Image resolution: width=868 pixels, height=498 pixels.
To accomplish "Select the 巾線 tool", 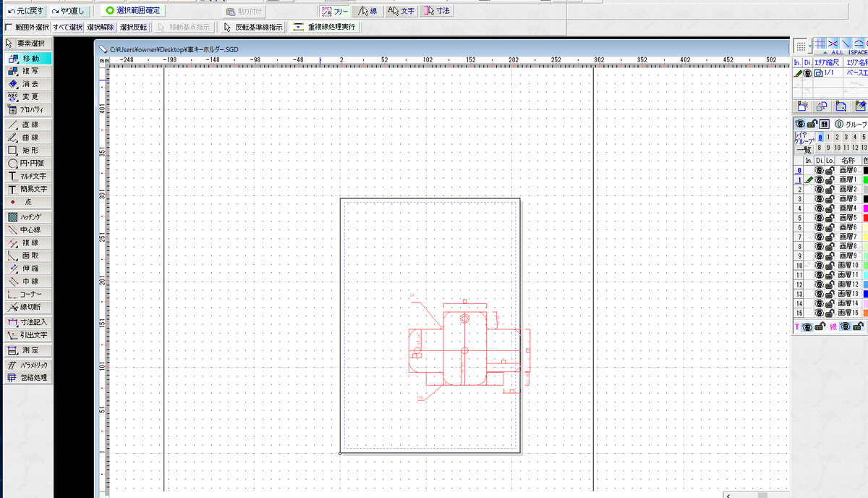I will (x=27, y=282).
